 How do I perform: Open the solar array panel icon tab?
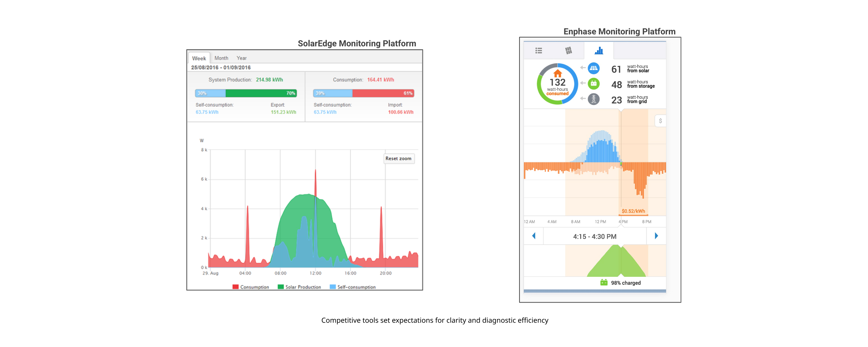click(569, 51)
